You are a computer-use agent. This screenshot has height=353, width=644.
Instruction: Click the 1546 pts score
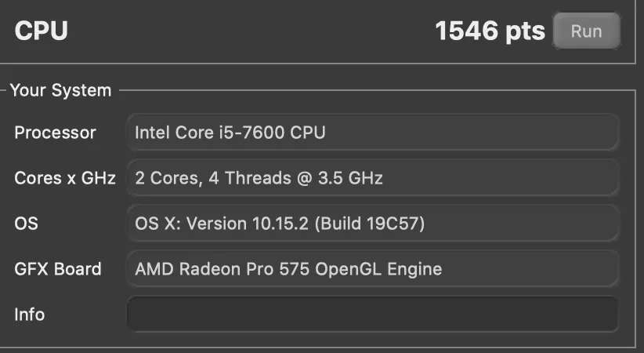(490, 31)
